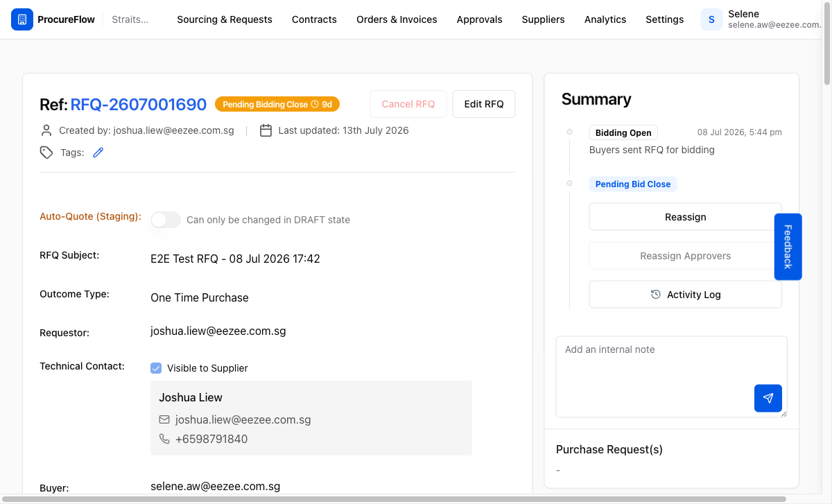Click the phone number +6598791840
This screenshot has width=832, height=504.
pyautogui.click(x=211, y=439)
